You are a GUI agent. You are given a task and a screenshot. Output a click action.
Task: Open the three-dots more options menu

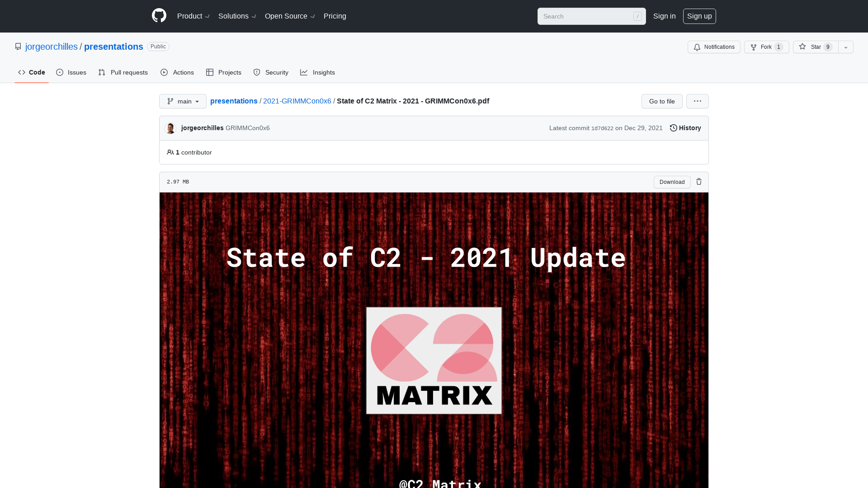(x=698, y=101)
